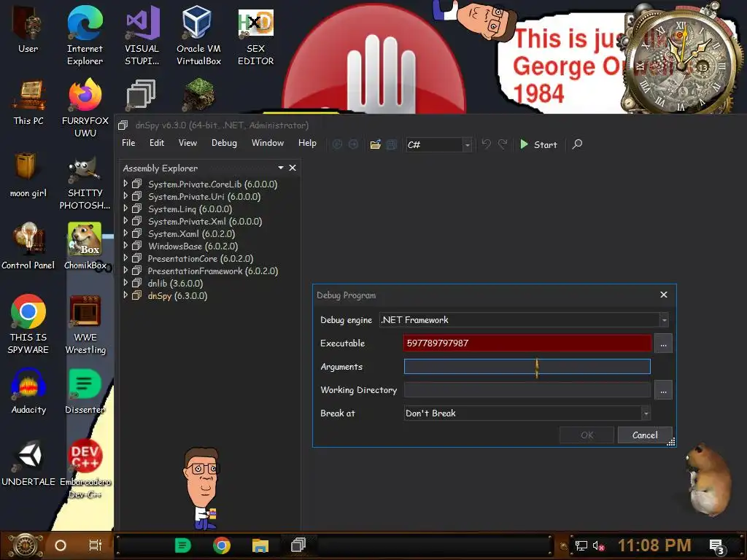Open VISUAL STUPI... desktop icon
This screenshot has height=560, width=747.
[142, 35]
